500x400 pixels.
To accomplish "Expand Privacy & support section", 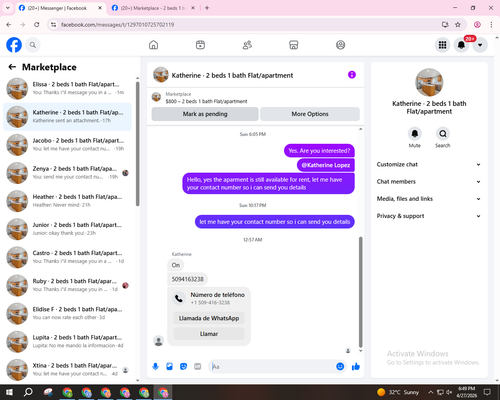I will coord(429,216).
